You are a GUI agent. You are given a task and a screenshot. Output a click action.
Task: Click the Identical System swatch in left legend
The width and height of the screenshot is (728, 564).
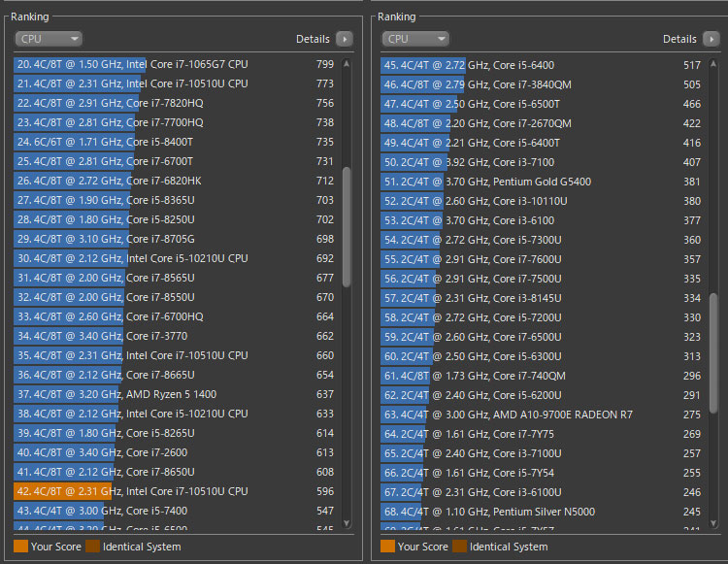93,547
